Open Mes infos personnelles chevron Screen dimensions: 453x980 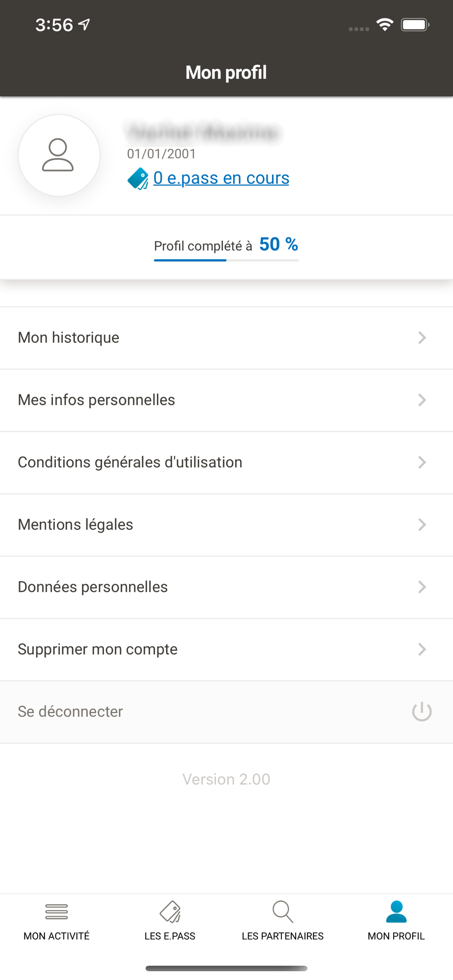point(422,400)
